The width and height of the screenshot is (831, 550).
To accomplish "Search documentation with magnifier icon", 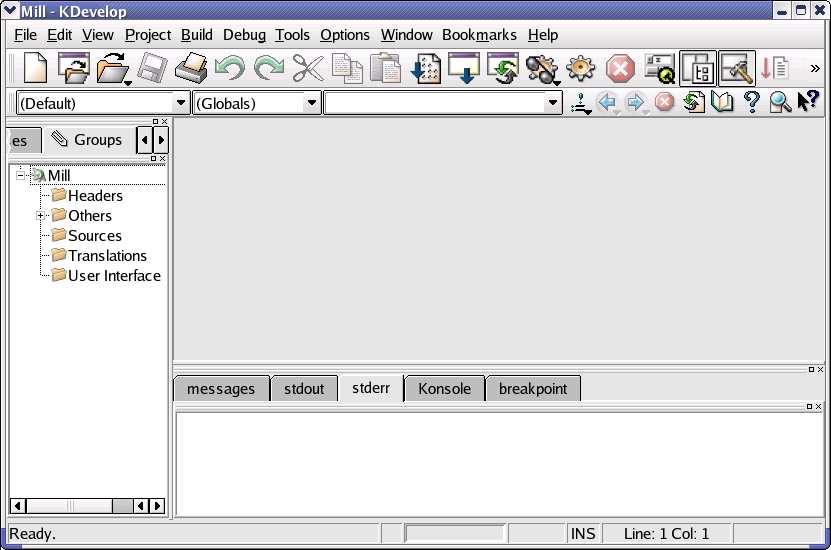I will pyautogui.click(x=780, y=102).
